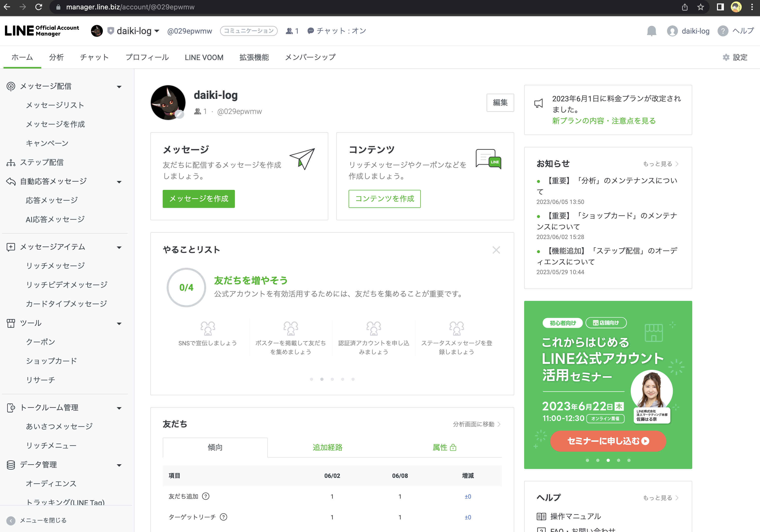
Task: Collapse the データ管理 sidebar section
Action: 119,465
